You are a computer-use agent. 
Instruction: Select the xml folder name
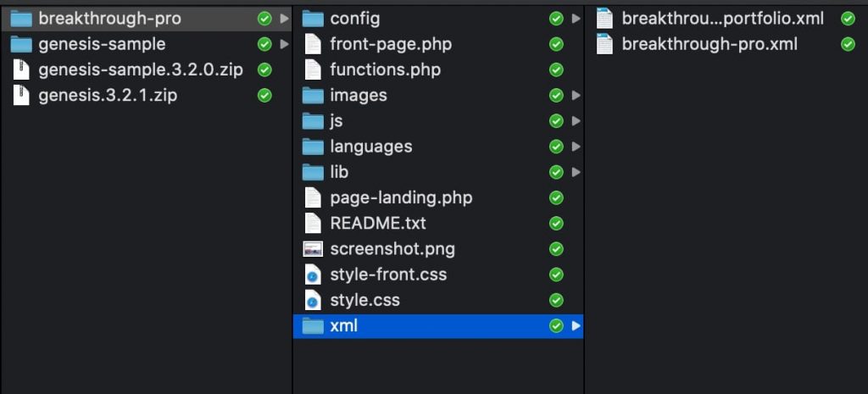pos(344,326)
